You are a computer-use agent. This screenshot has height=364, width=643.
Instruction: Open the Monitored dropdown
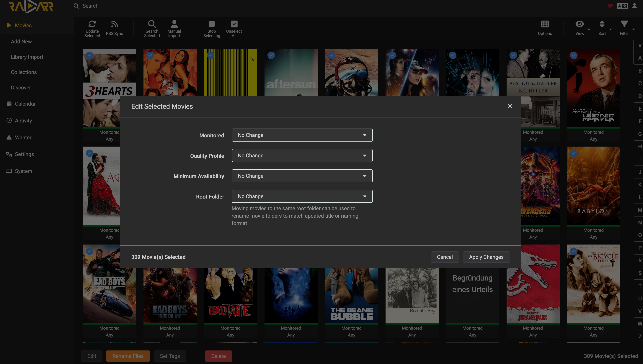302,135
